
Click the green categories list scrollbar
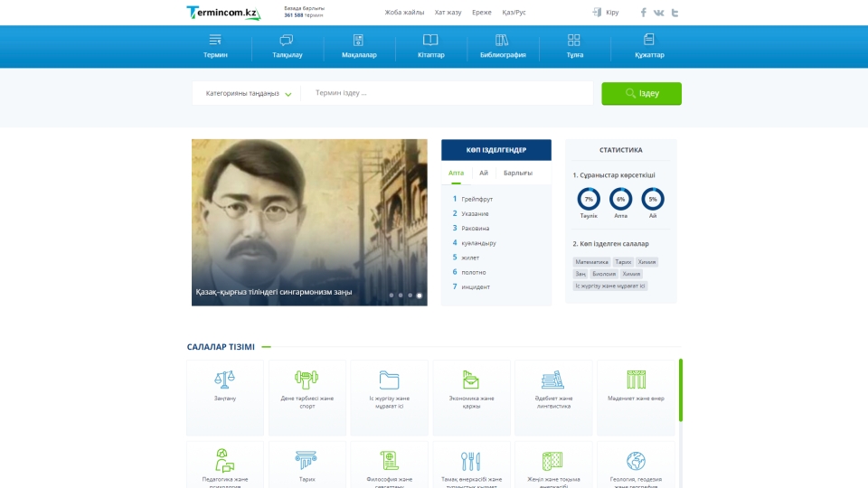[680, 390]
